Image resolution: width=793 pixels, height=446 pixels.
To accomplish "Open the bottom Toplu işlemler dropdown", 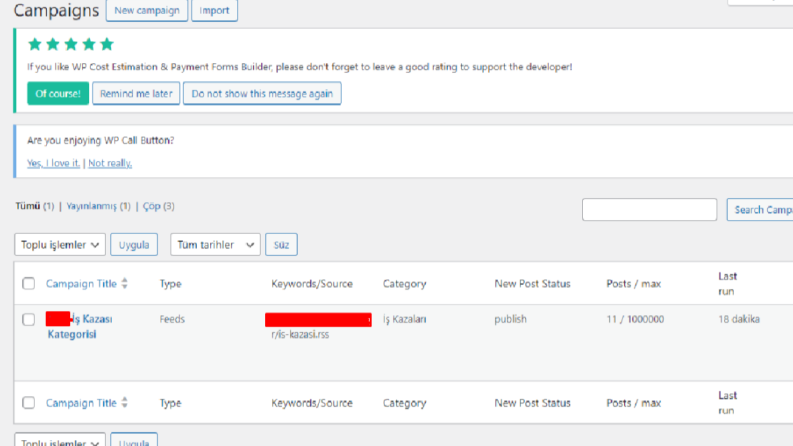I will tap(60, 440).
